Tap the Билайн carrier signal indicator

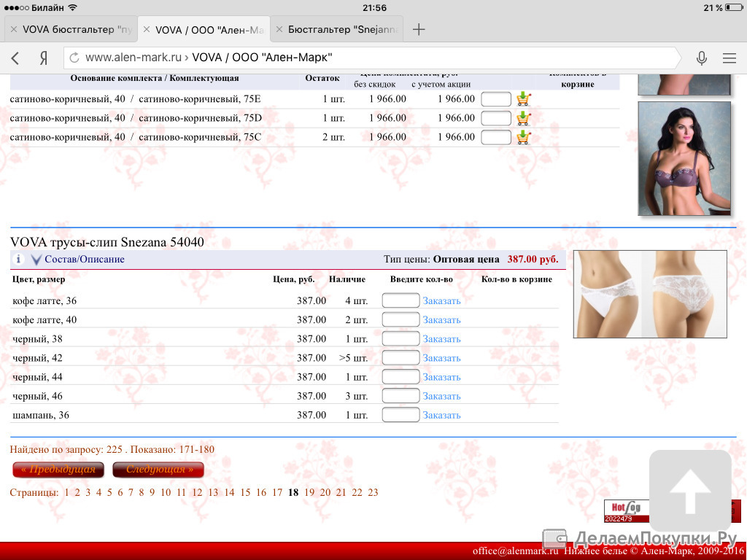[x=40, y=7]
